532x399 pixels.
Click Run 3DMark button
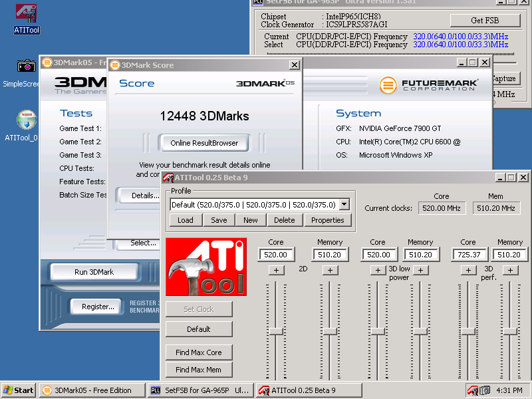(94, 272)
